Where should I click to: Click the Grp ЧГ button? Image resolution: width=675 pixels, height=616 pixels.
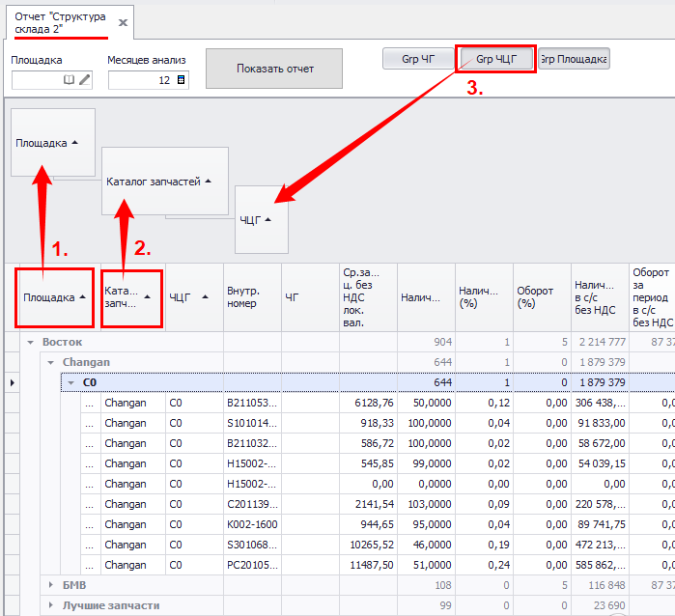[417, 60]
